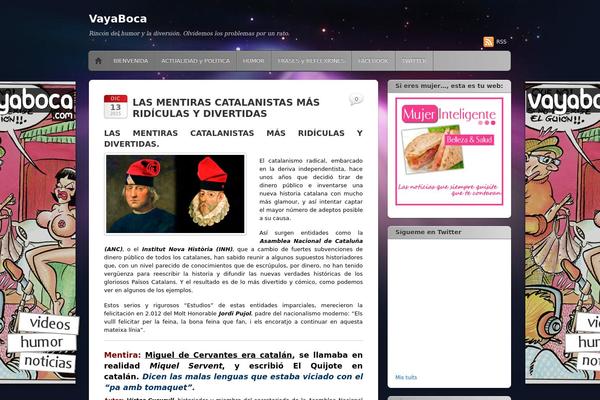Select the 'Si eres mujer..., esta es tu web:' heading
The width and height of the screenshot is (600, 400).
pos(449,86)
